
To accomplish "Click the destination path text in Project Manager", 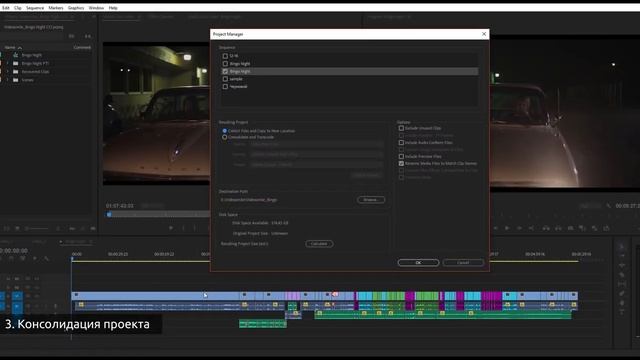I will click(249, 200).
